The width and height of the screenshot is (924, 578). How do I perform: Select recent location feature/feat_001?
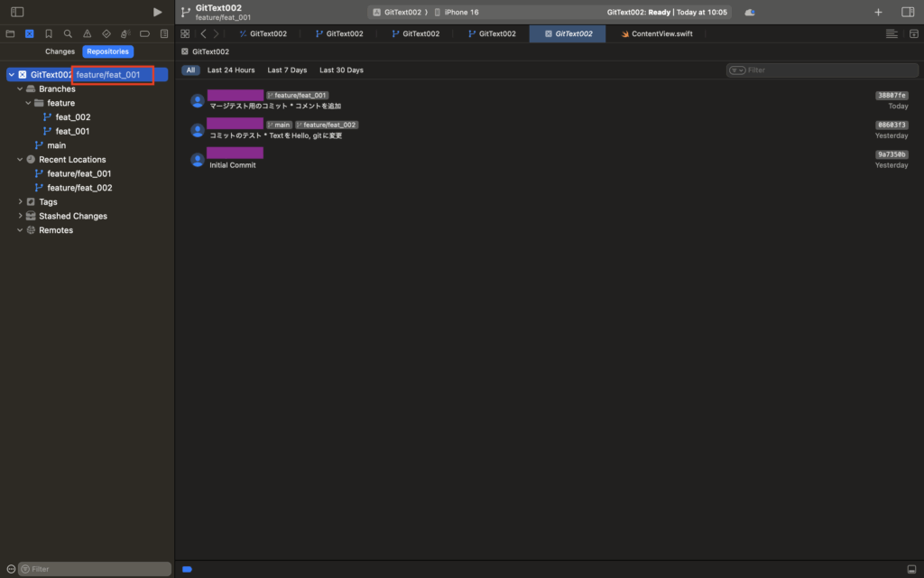click(x=79, y=173)
